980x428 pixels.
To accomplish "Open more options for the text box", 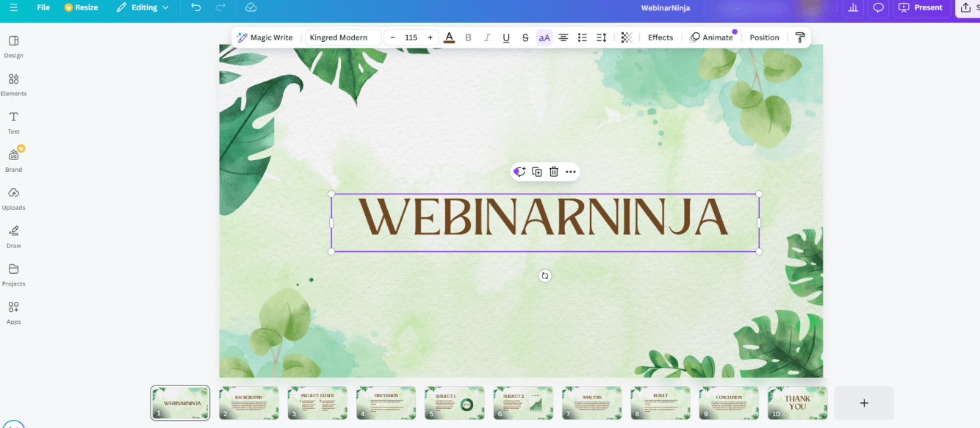I will [571, 172].
